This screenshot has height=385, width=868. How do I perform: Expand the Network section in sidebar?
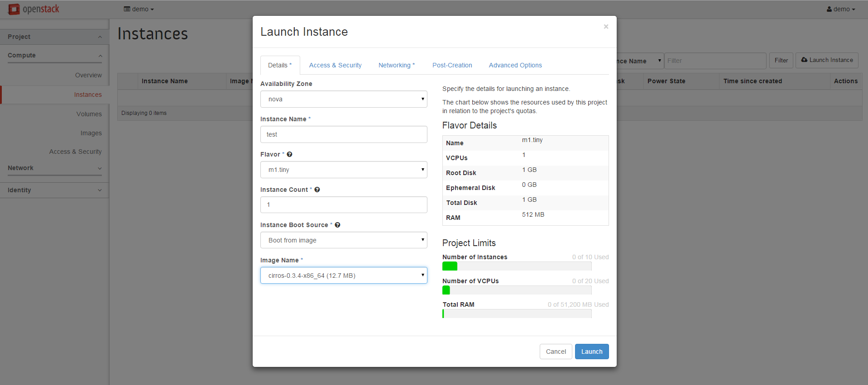(x=54, y=168)
